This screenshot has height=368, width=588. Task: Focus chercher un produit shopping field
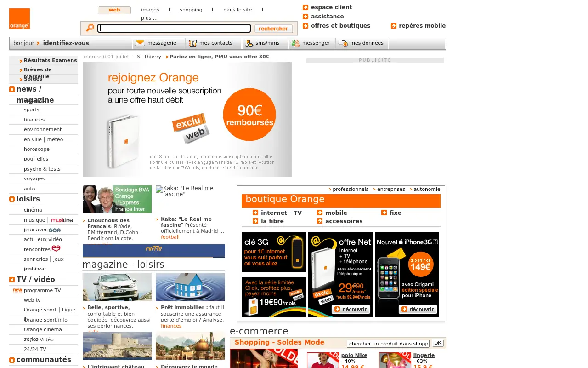(x=388, y=344)
